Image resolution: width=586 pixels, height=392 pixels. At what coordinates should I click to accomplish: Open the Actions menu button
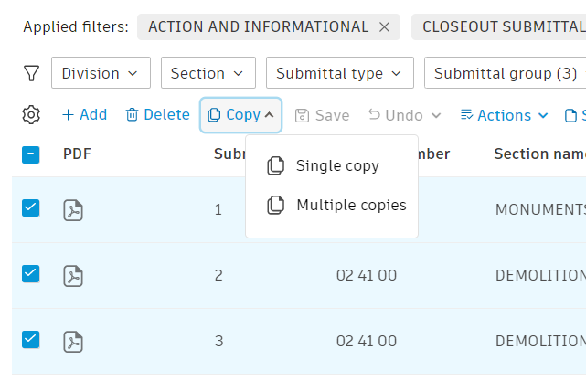point(504,115)
